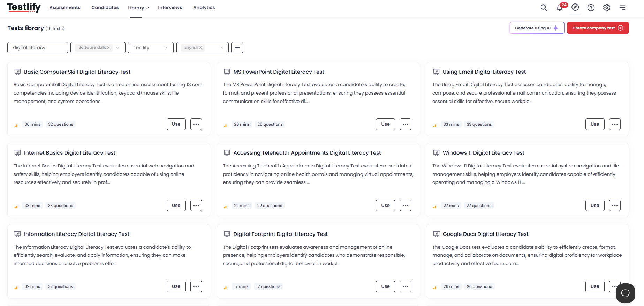Use the Windows 11 Digital Literacy test
The image size is (644, 306).
[595, 206]
